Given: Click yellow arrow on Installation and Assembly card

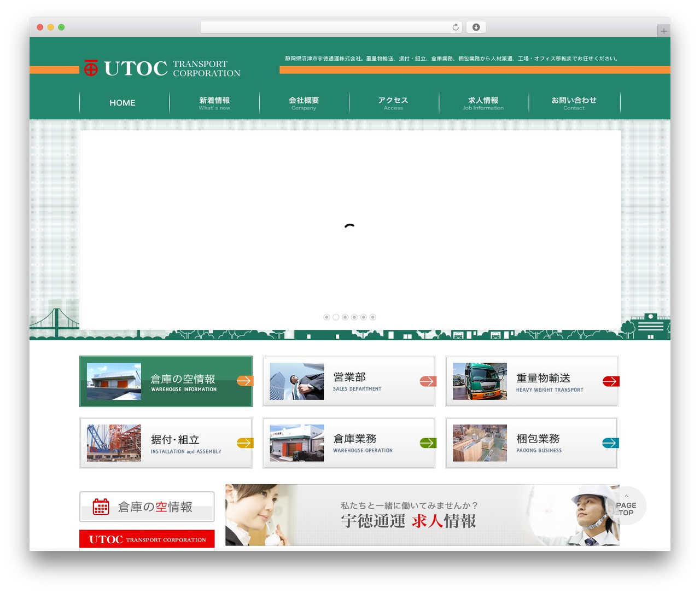Looking at the screenshot, I should pyautogui.click(x=245, y=443).
